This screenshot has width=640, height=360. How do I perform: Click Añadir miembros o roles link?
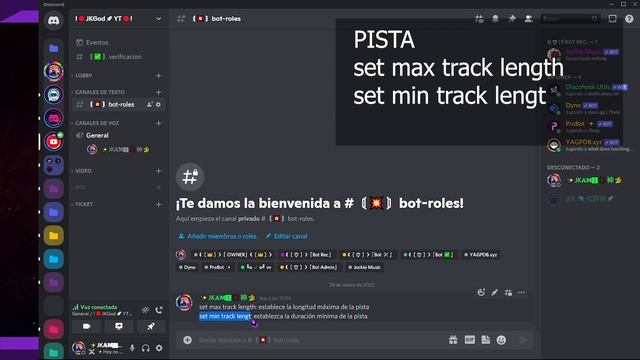click(218, 236)
